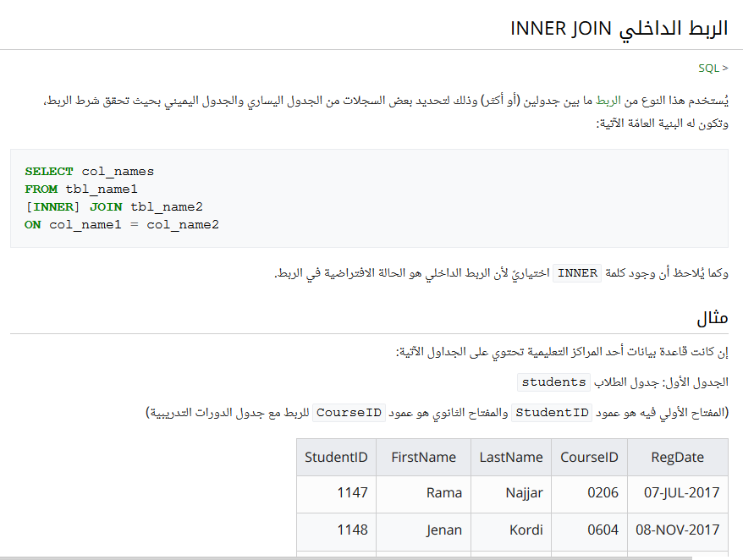Screen dimensions: 743x560
Task: Select the "students" inline code label
Action: click(553, 382)
